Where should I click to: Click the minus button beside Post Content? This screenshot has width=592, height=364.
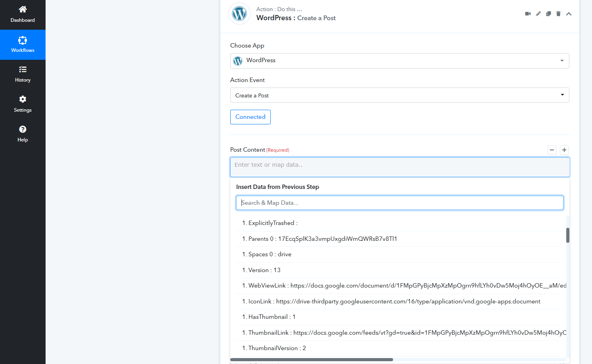(552, 150)
